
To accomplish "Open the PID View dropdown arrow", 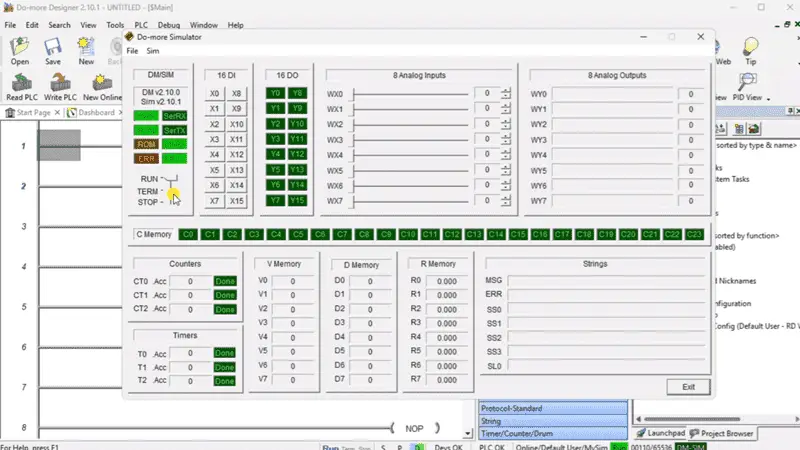I will (x=768, y=98).
